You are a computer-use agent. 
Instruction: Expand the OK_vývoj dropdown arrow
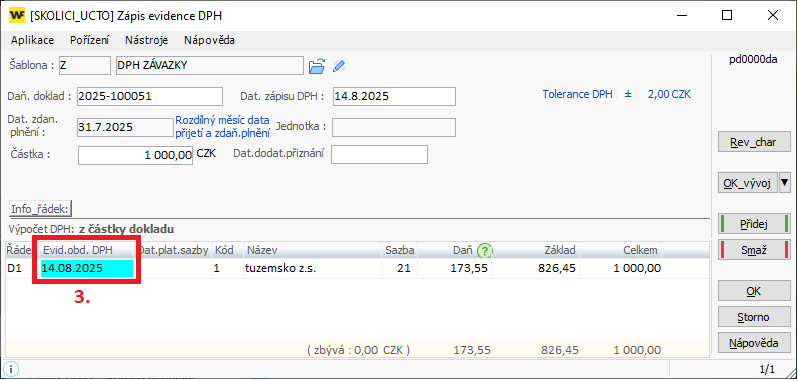785,182
